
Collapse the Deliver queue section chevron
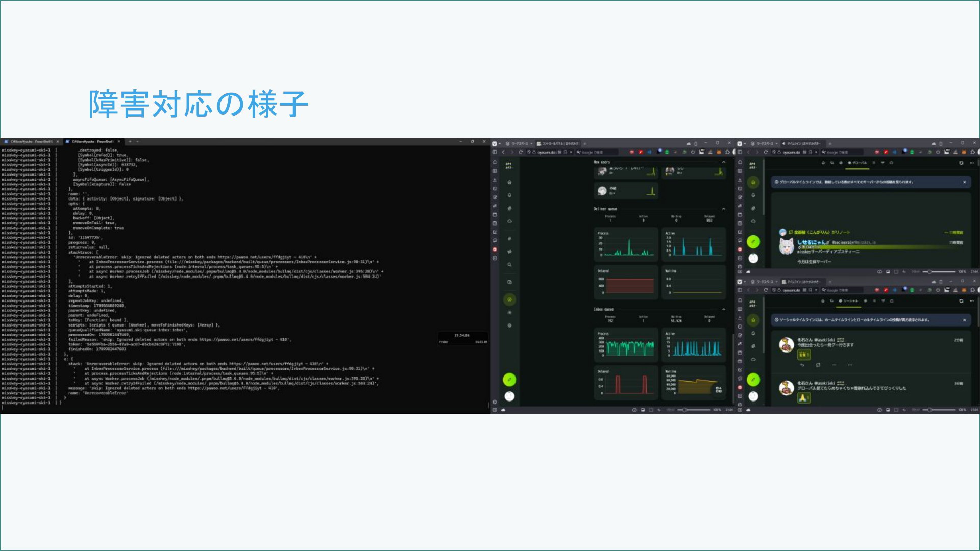point(723,209)
